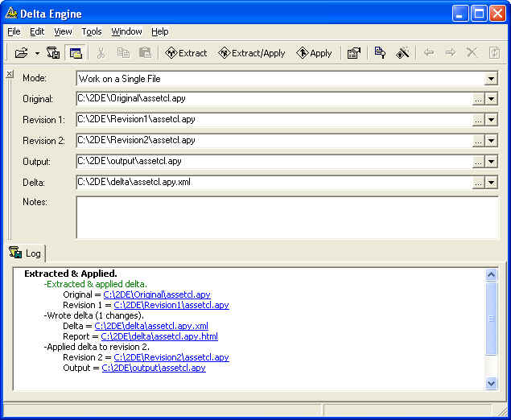Expand the Mode dropdown
The width and height of the screenshot is (511, 420).
coord(491,79)
